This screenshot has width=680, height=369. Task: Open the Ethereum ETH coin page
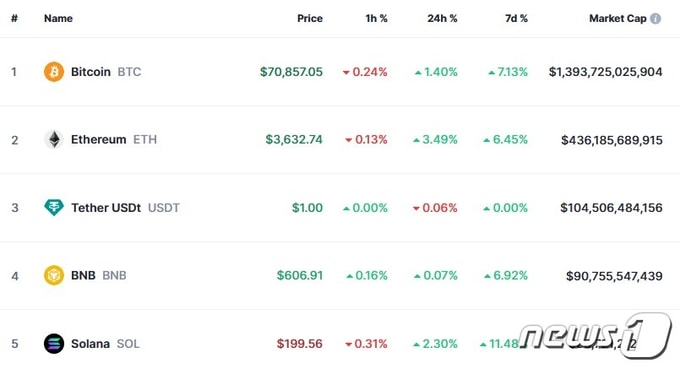click(114, 140)
